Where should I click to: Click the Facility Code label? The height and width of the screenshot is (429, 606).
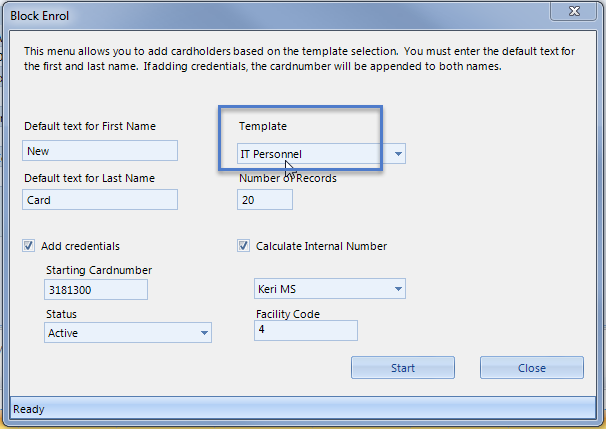tap(288, 314)
